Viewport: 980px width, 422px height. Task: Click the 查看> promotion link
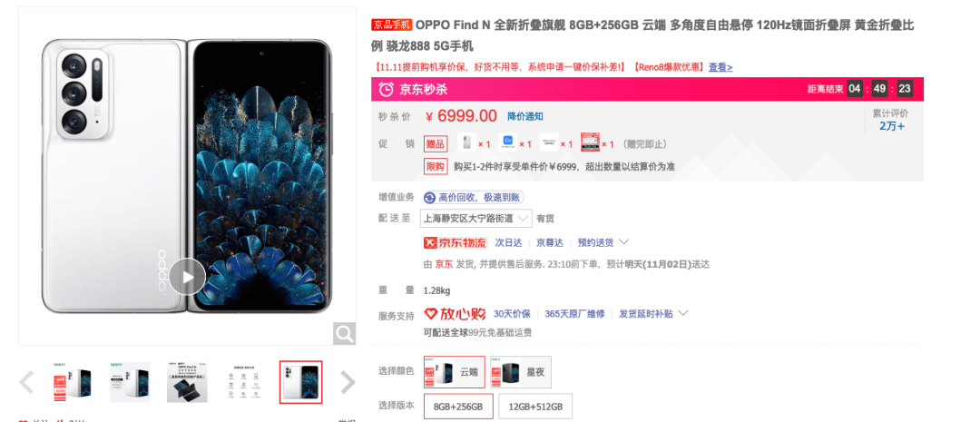(x=720, y=67)
